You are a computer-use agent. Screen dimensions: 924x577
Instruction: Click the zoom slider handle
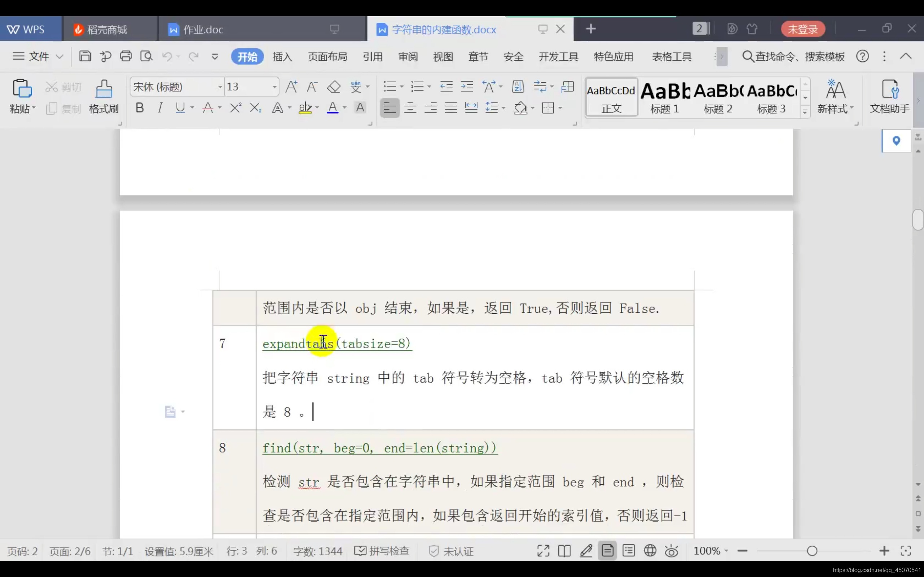point(812,551)
